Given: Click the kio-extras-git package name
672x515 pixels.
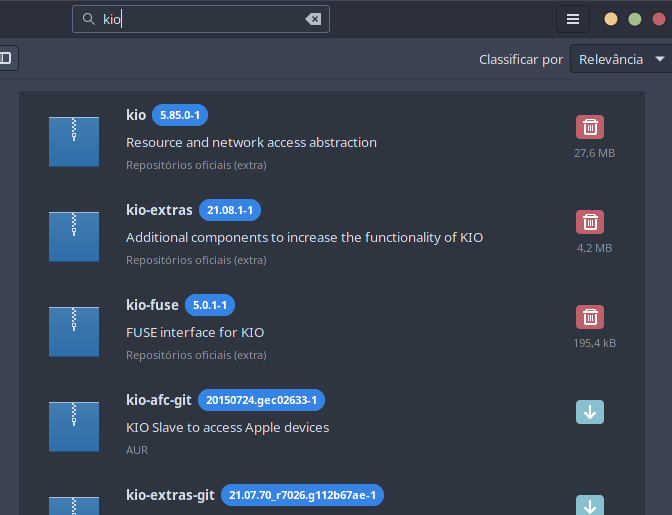Looking at the screenshot, I should (x=170, y=495).
